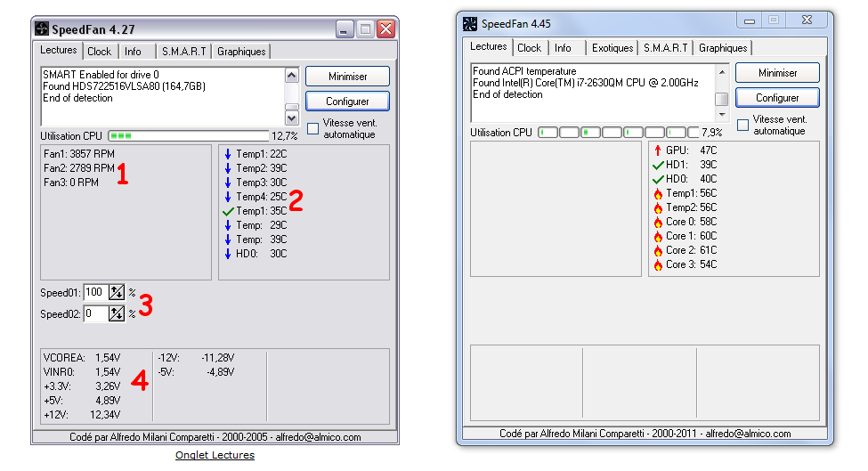Open the Exotiques tab
This screenshot has width=868, height=471.
pos(612,48)
